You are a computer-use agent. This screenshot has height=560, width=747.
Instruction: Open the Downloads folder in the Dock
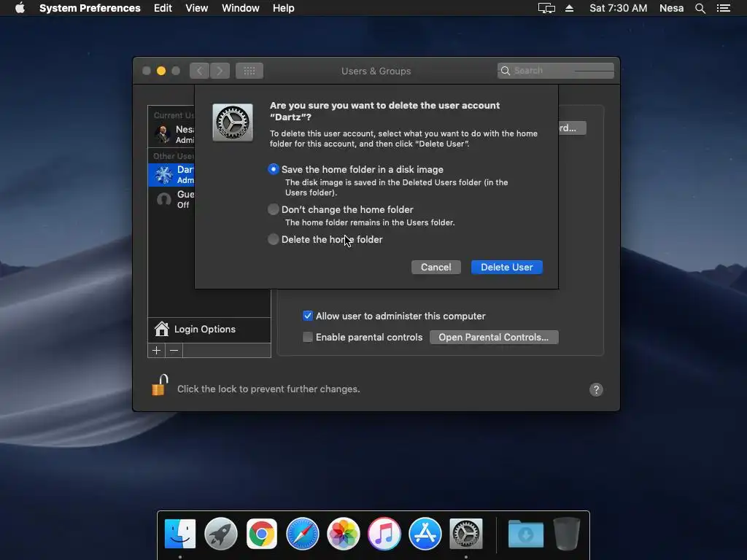[526, 534]
